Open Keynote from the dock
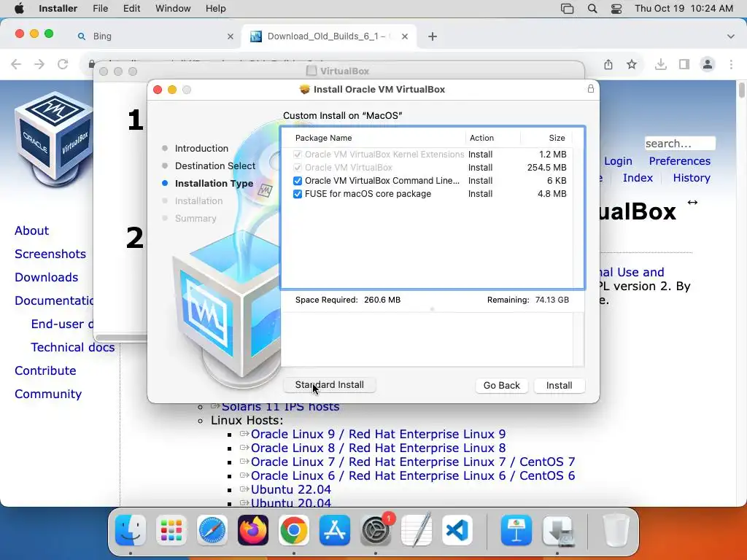 [516, 530]
